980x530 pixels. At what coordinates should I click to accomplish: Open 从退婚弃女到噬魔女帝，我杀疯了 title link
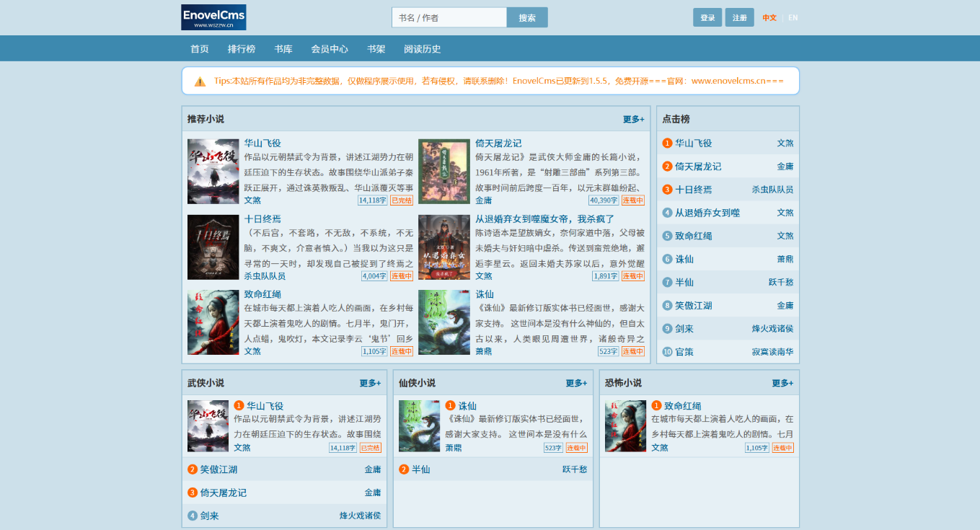coord(545,218)
